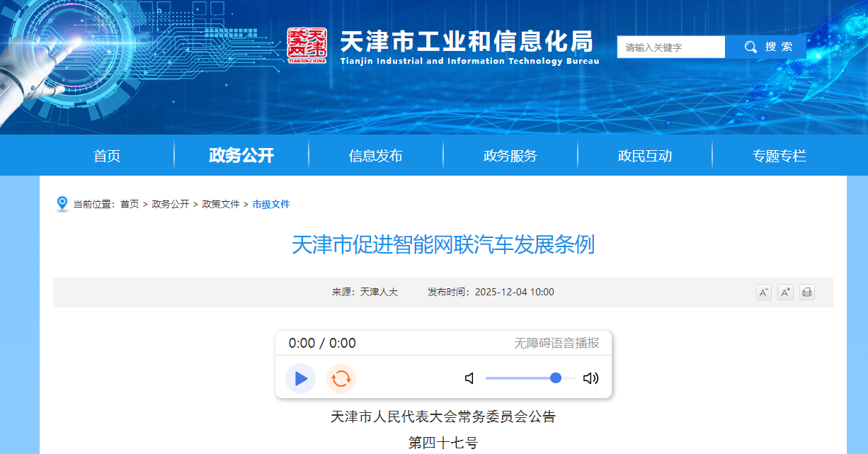The height and width of the screenshot is (454, 868).
Task: Focus the keyword search input field
Action: coord(670,47)
